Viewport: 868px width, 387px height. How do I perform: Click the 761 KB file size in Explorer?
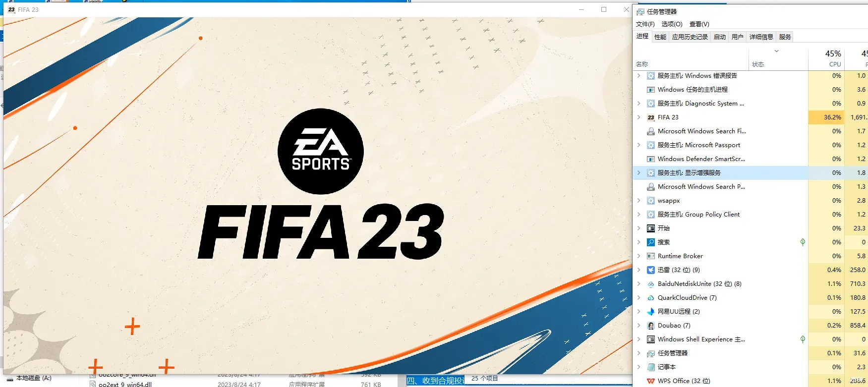pos(371,384)
